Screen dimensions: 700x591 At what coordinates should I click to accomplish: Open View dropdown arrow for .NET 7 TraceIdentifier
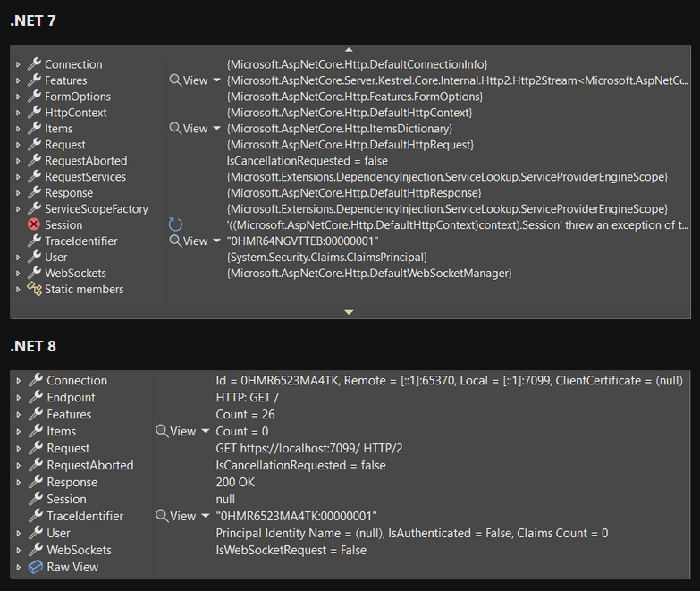pyautogui.click(x=216, y=241)
